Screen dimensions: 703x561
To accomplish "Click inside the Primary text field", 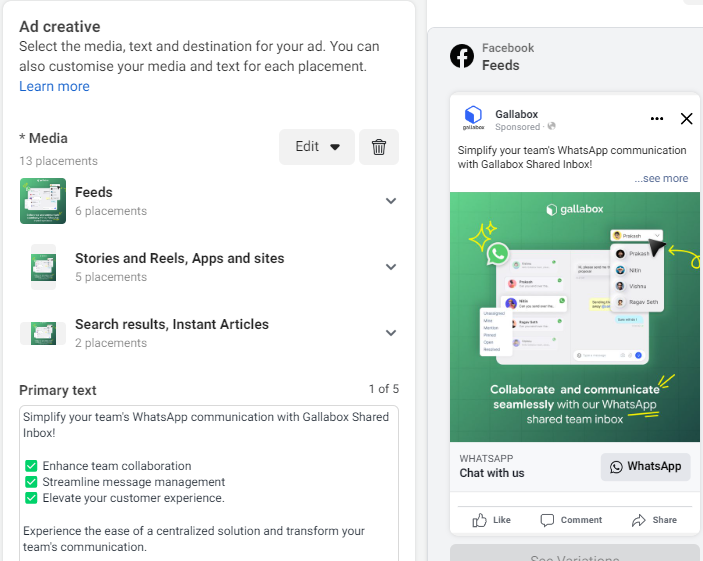I will click(x=208, y=483).
